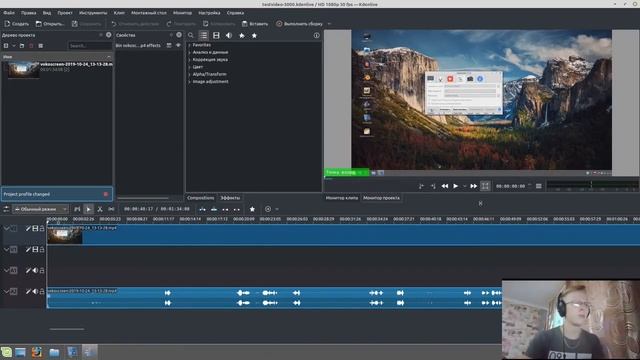The width and height of the screenshot is (640, 360).
Task: Click the effects search magnifier icon
Action: [191, 36]
